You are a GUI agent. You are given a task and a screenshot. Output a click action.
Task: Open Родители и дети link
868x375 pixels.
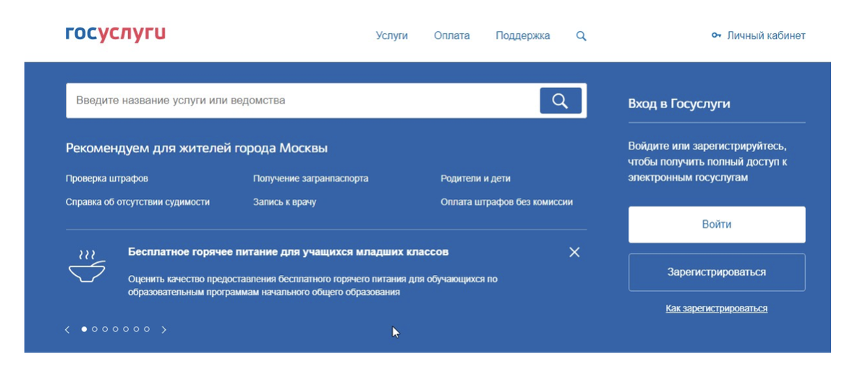[x=475, y=178]
